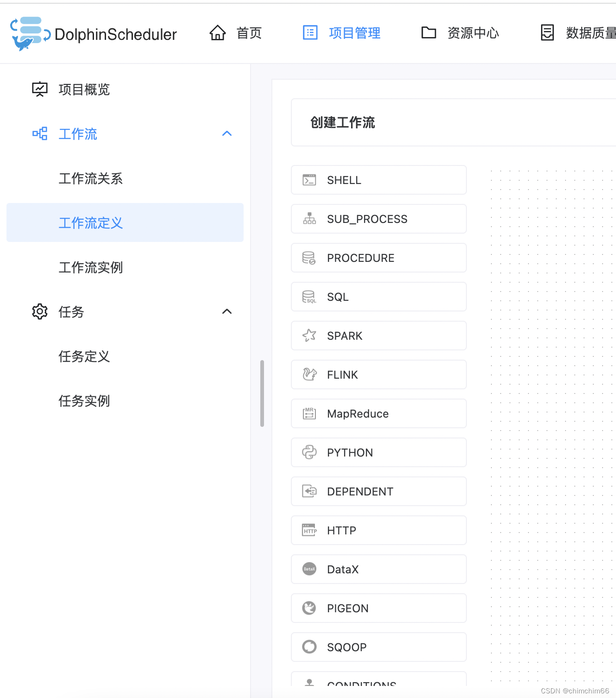Select the SQL task type
Screen dimensions: 616x698
pyautogui.click(x=309, y=297)
